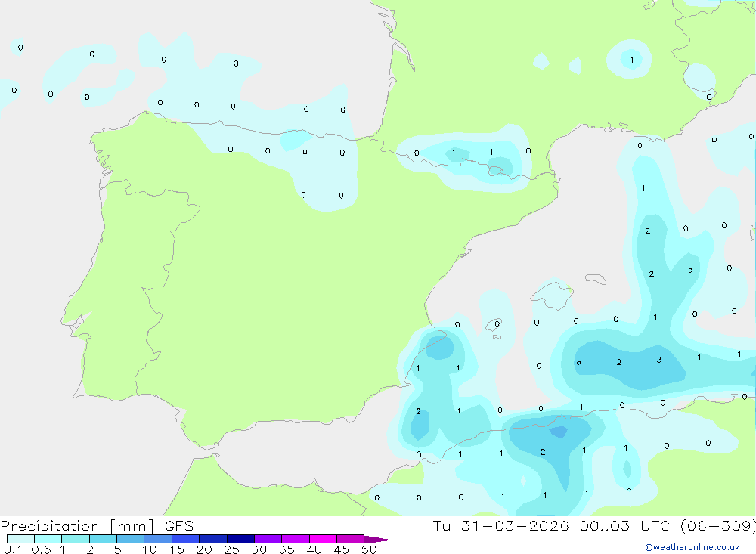Click the 0.5–1 mm legend color swatch
This screenshot has height=554, width=756.
tap(48, 539)
